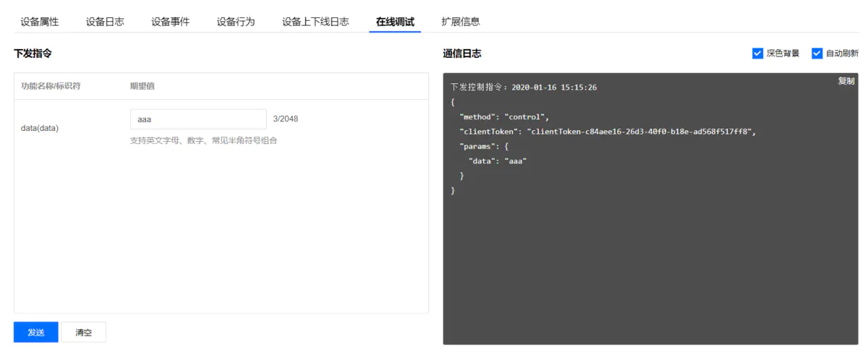868x361 pixels.
Task: Open the 设备日志 tab
Action: (105, 22)
